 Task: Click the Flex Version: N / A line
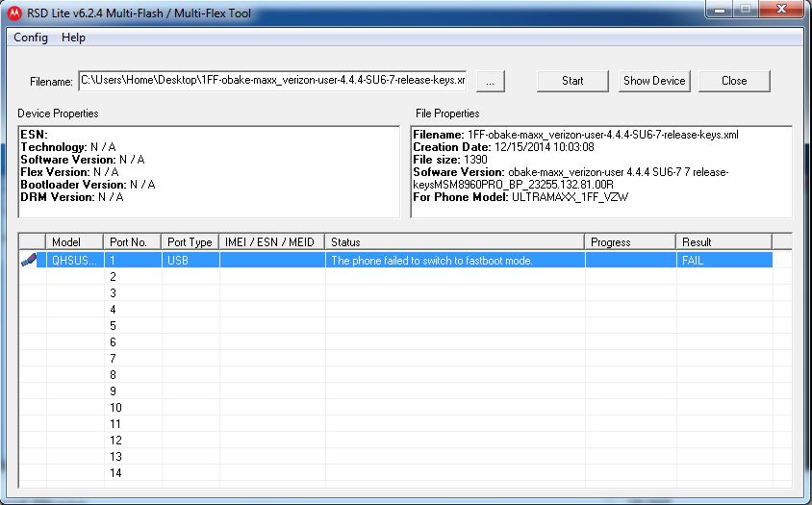[69, 172]
